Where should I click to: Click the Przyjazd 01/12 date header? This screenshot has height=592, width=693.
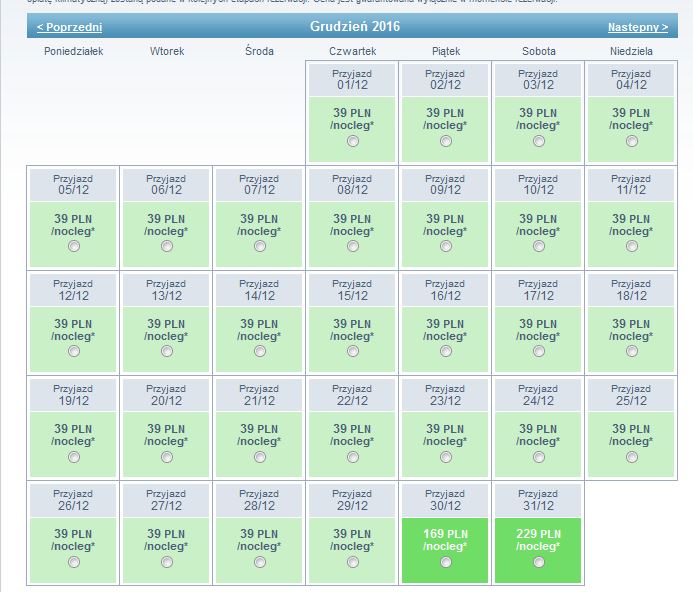click(352, 80)
